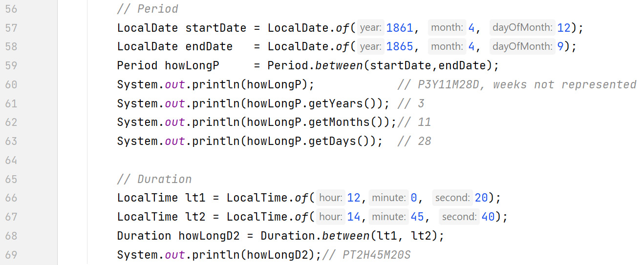Click line number 64 in the gutter

(11, 160)
